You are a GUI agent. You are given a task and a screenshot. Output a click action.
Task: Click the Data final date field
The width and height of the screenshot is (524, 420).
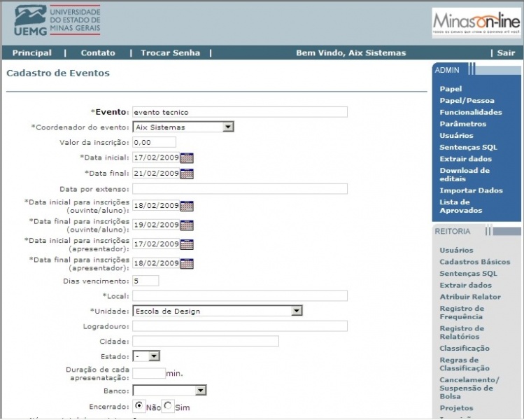[156, 173]
